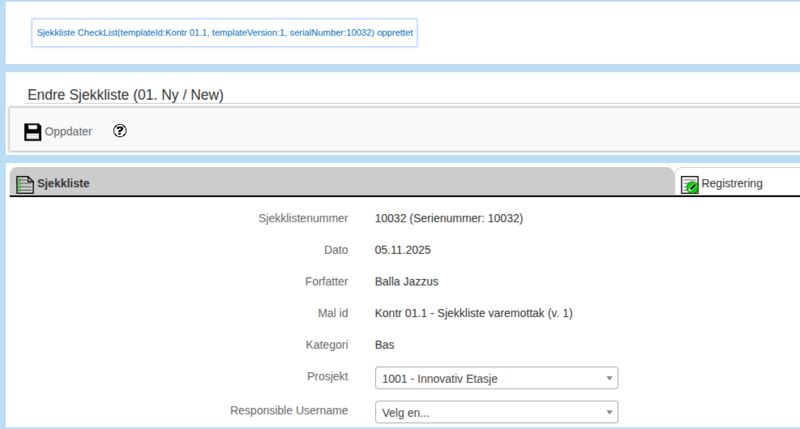The image size is (800, 429).
Task: Open the Registrering tab
Action: pos(732,183)
